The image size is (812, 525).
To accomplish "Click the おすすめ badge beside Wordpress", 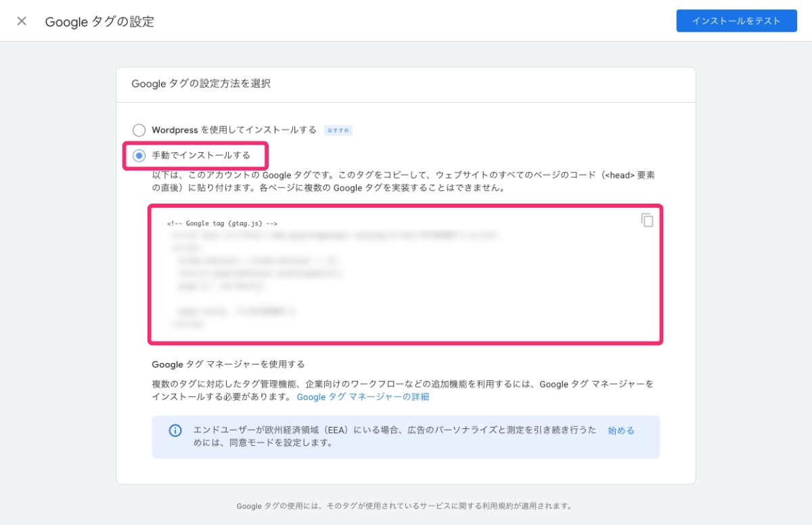I will click(x=338, y=130).
